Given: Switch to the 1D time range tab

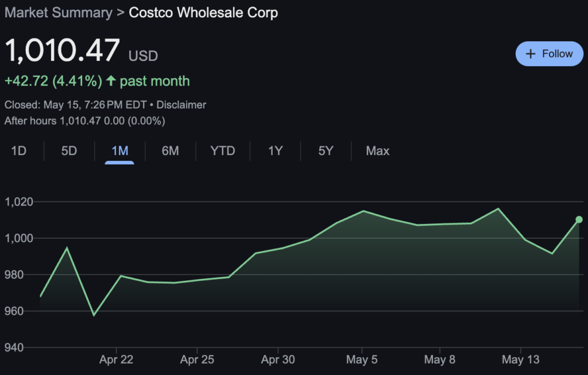Looking at the screenshot, I should coord(19,151).
